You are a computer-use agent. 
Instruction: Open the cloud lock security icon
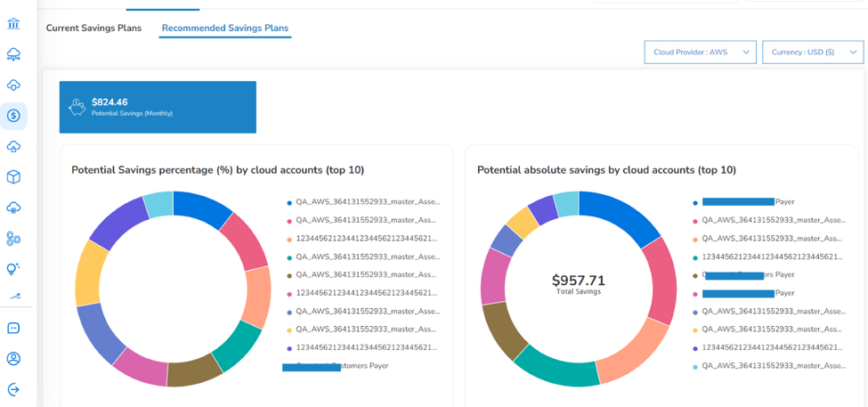pos(14,146)
